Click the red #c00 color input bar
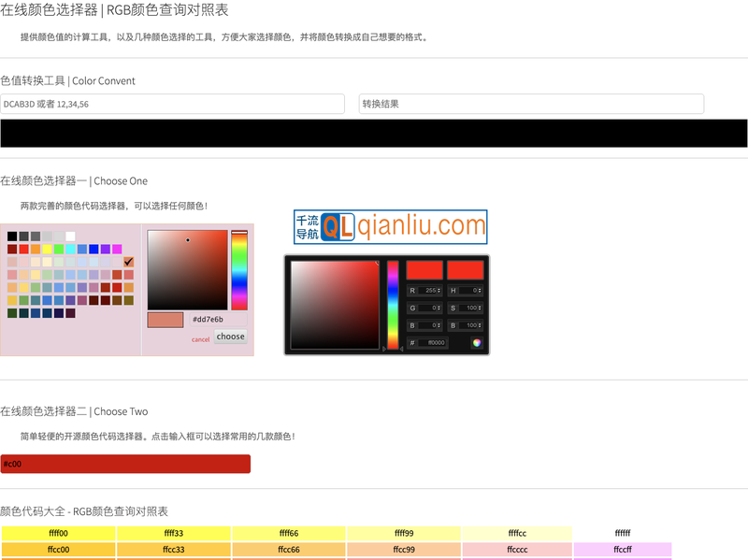 pyautogui.click(x=125, y=464)
